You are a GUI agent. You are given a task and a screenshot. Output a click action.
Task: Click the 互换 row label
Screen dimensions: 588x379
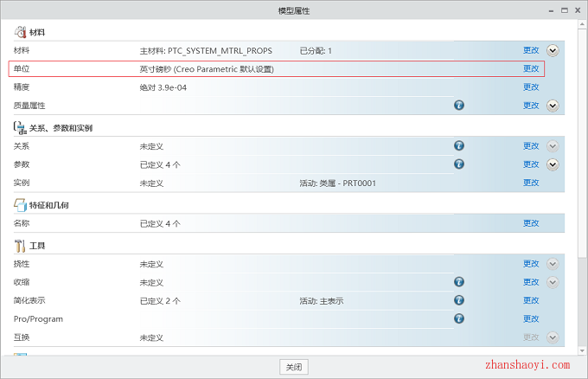pyautogui.click(x=22, y=337)
